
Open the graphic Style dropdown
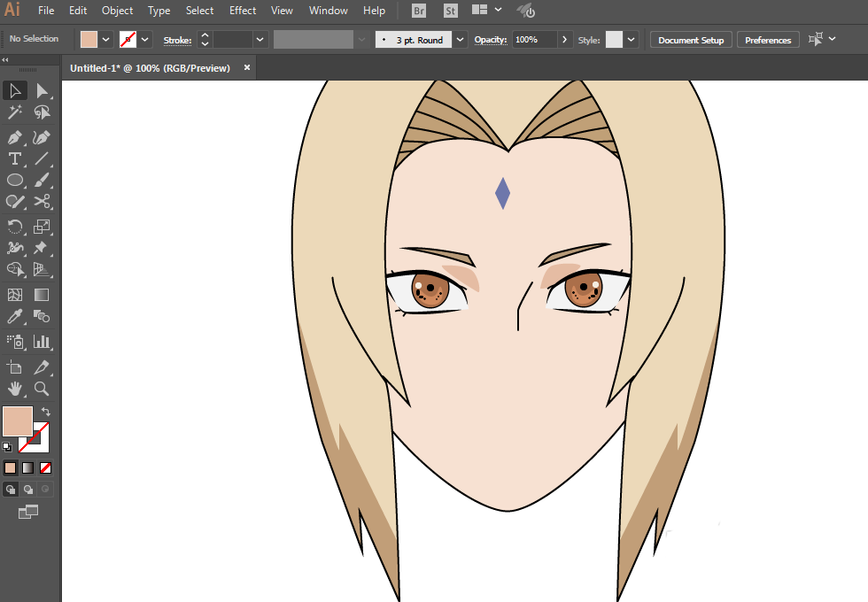point(631,40)
